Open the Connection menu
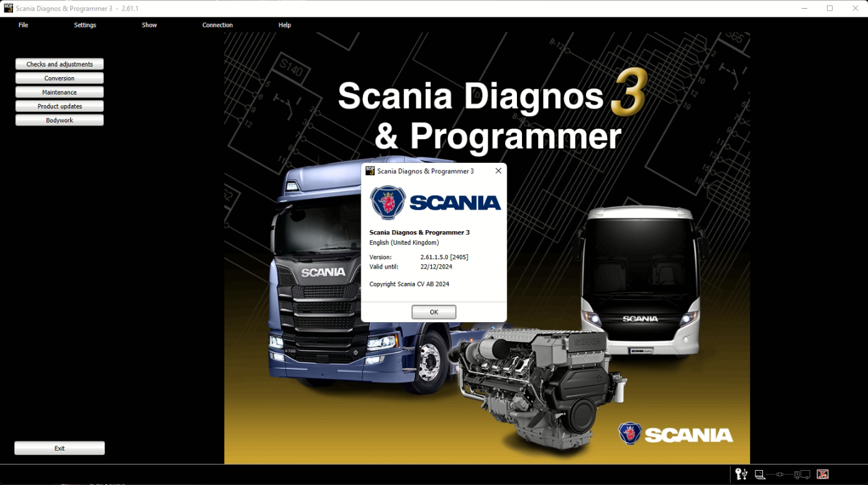Screen dimensions: 868x485 pos(217,25)
